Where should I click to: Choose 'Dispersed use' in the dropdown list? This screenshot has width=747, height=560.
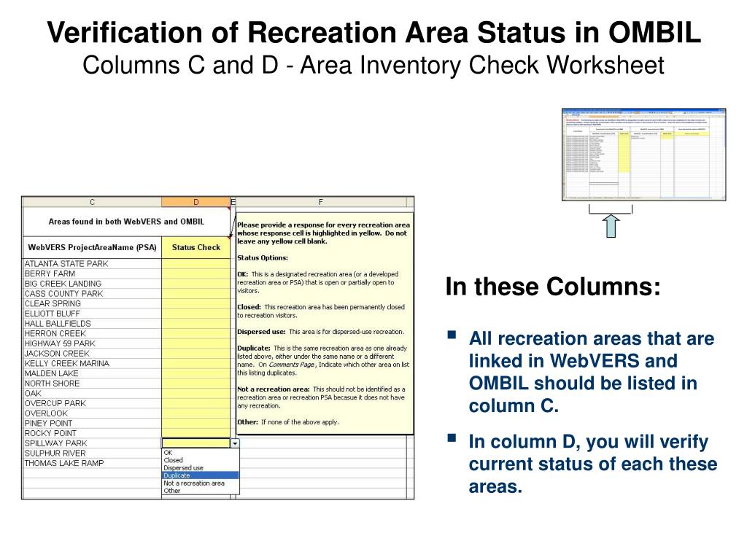point(201,467)
